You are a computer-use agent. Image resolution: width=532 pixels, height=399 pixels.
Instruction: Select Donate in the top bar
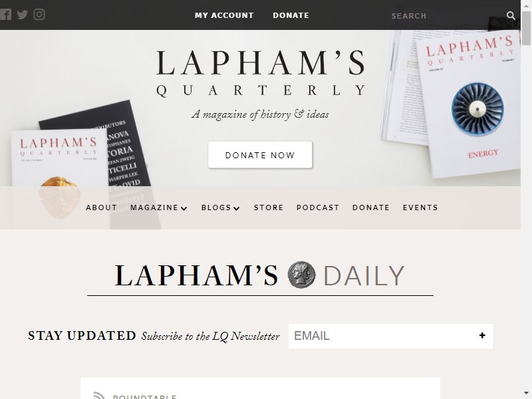(291, 15)
